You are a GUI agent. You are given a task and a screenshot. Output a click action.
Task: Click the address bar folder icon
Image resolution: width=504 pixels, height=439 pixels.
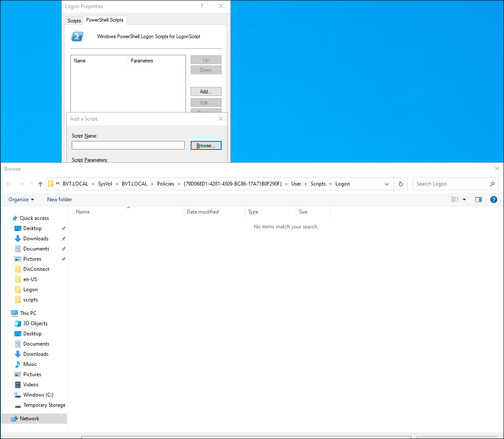51,183
